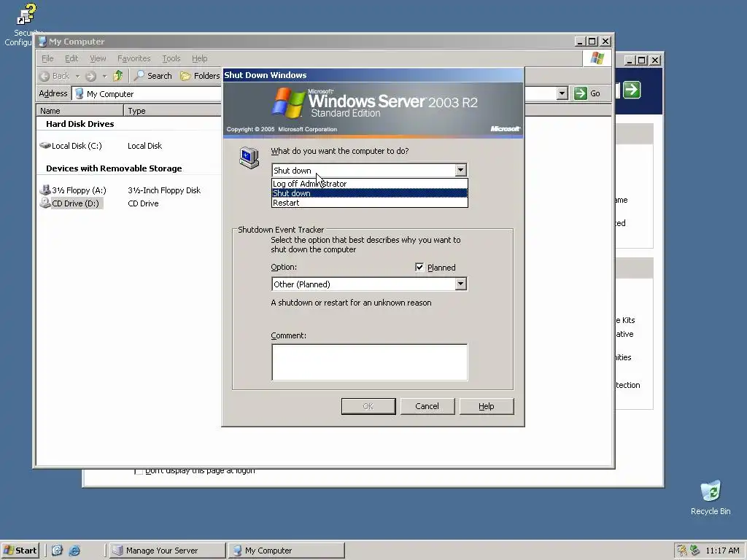Select the 3½ Floppy (A:) drive icon
This screenshot has height=560, width=747.
(45, 190)
